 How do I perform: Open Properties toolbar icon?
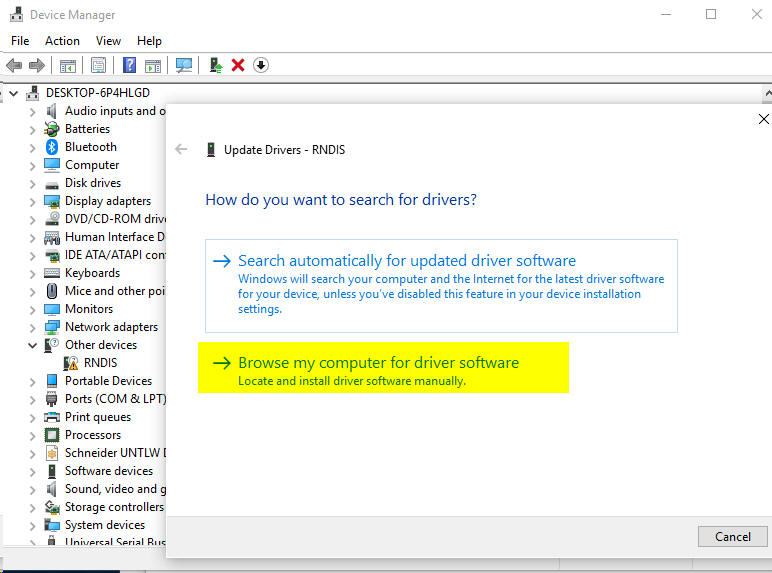(x=98, y=65)
